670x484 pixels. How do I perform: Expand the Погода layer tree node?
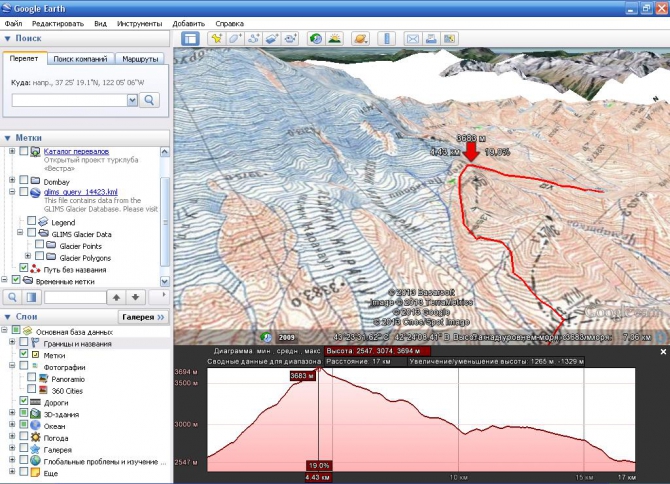coord(11,437)
